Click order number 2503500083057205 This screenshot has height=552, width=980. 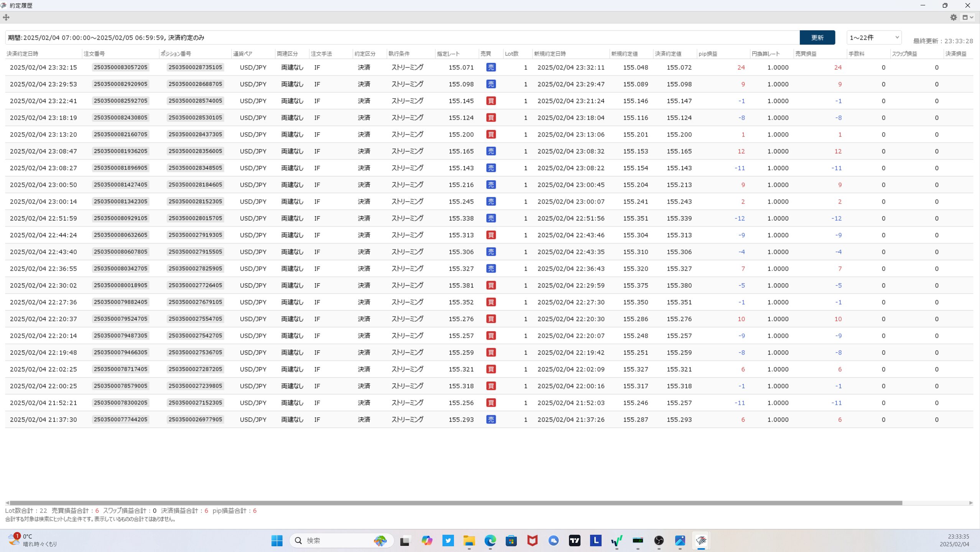(120, 67)
